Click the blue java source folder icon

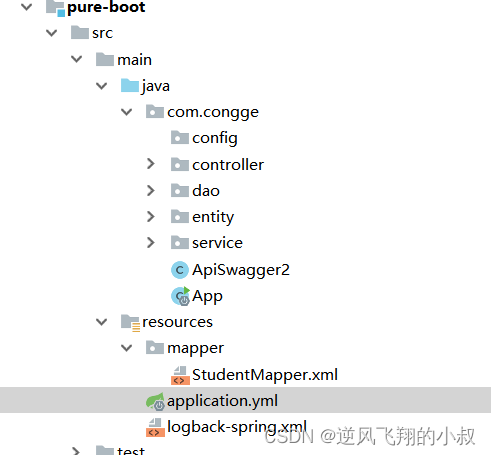point(130,86)
